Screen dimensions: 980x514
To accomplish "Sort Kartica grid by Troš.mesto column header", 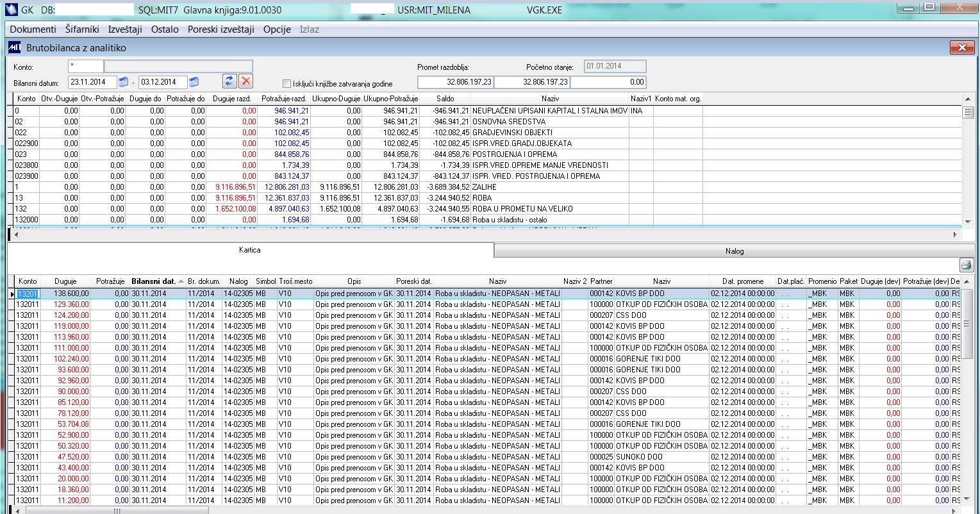I will click(295, 281).
